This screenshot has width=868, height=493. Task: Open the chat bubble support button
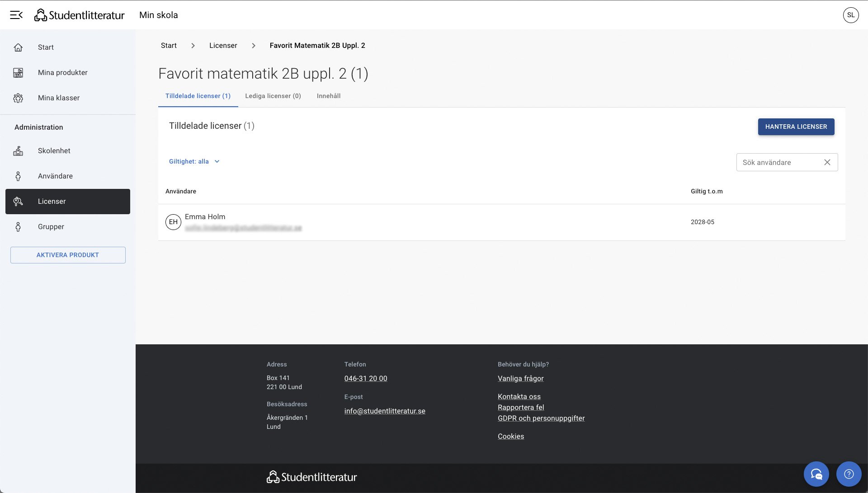pos(816,474)
